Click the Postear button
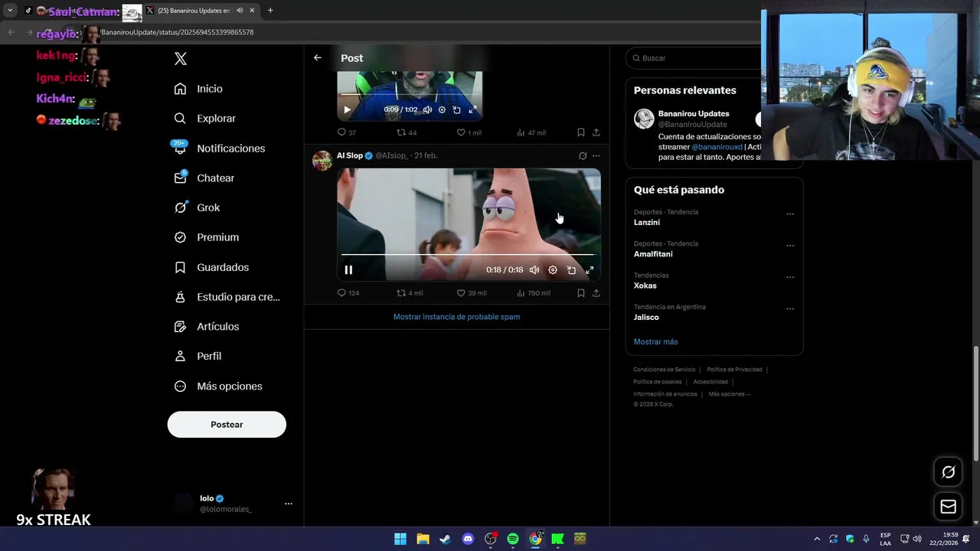This screenshot has height=551, width=980. (x=227, y=425)
